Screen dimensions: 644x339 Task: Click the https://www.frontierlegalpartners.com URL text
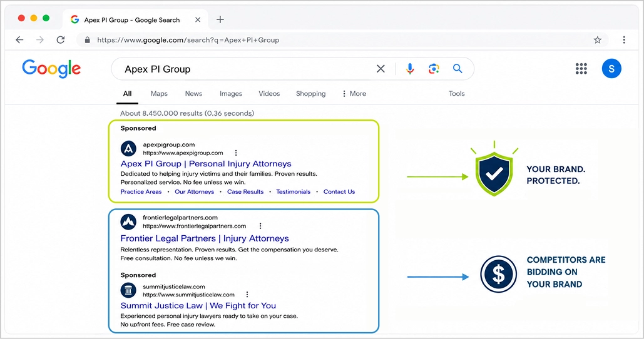(194, 226)
